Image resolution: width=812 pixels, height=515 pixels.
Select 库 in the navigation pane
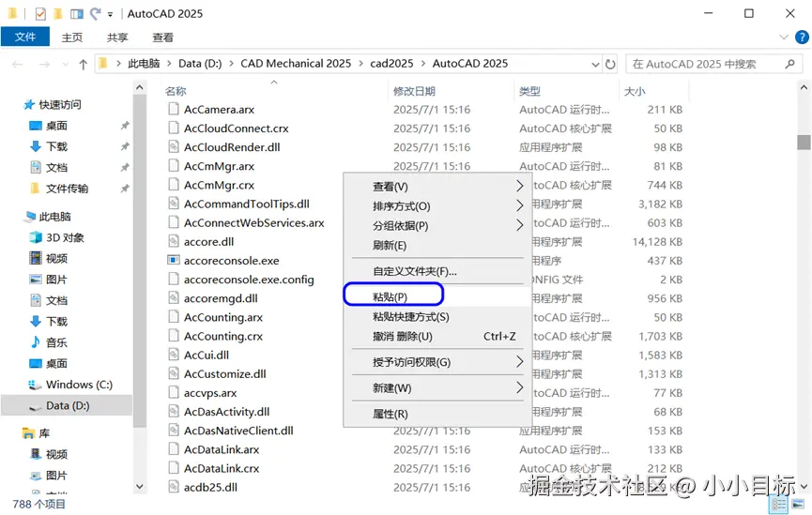point(44,433)
